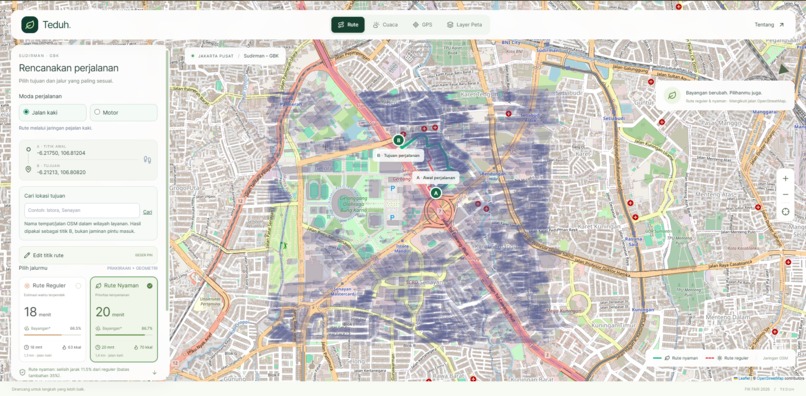Screen dimensions: 806x396
Task: Click the Teduh leaf logo icon
Action: point(29,25)
